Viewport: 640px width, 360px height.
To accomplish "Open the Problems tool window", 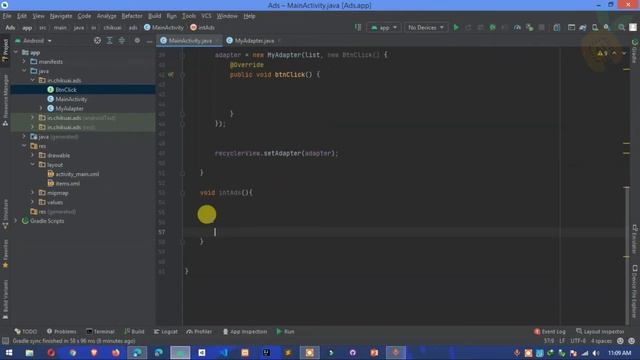I will pyautogui.click(x=61, y=331).
